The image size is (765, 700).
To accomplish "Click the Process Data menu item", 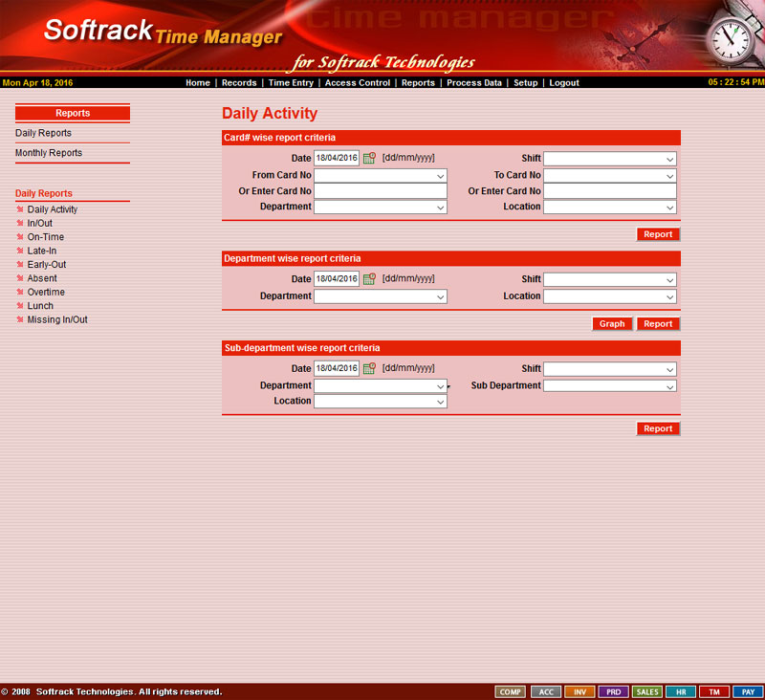I will click(473, 83).
